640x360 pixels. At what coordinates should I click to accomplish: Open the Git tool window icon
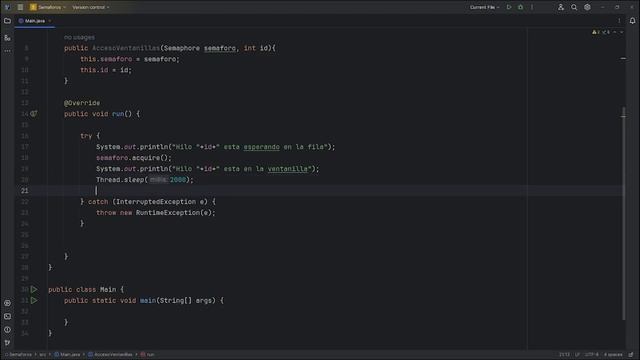(x=7, y=343)
